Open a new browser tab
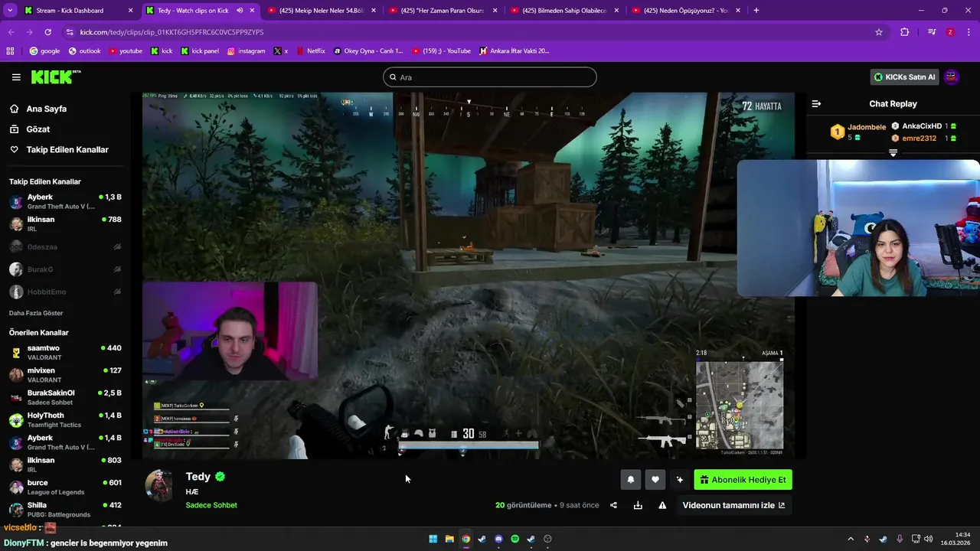The image size is (980, 551). (x=756, y=11)
